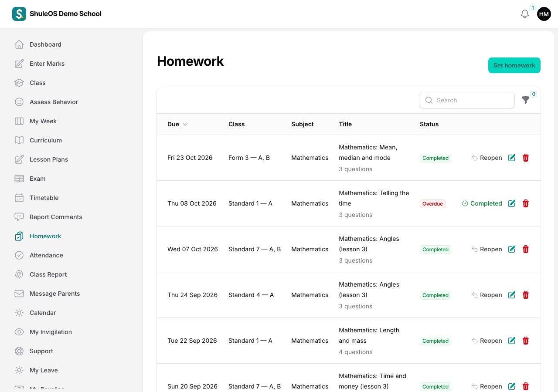Click the Standard 4 — A class cell
This screenshot has width=558, height=392.
pos(251,295)
